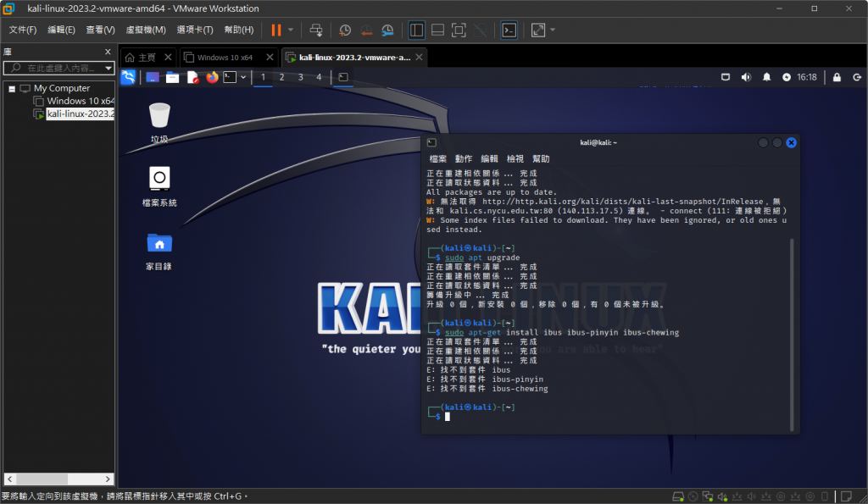Viewport: 868px width, 504px height.
Task: Launch Firefox from the Kali panel
Action: pyautogui.click(x=212, y=77)
